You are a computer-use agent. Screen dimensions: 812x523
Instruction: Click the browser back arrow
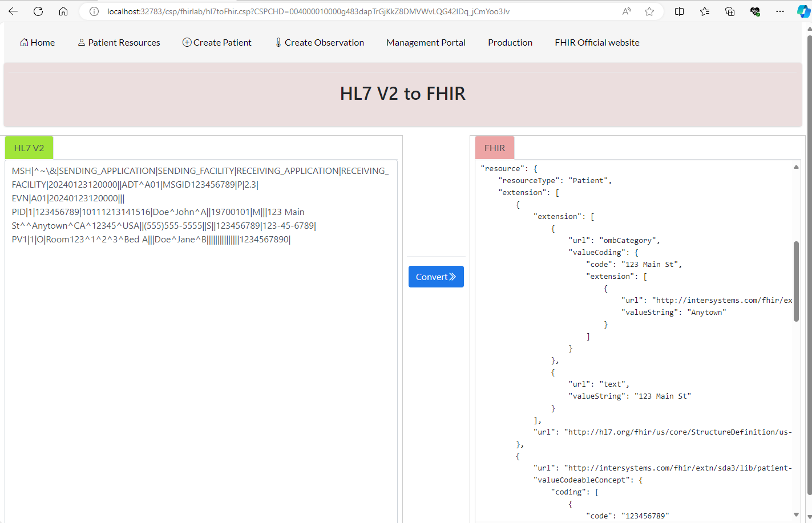click(x=13, y=11)
